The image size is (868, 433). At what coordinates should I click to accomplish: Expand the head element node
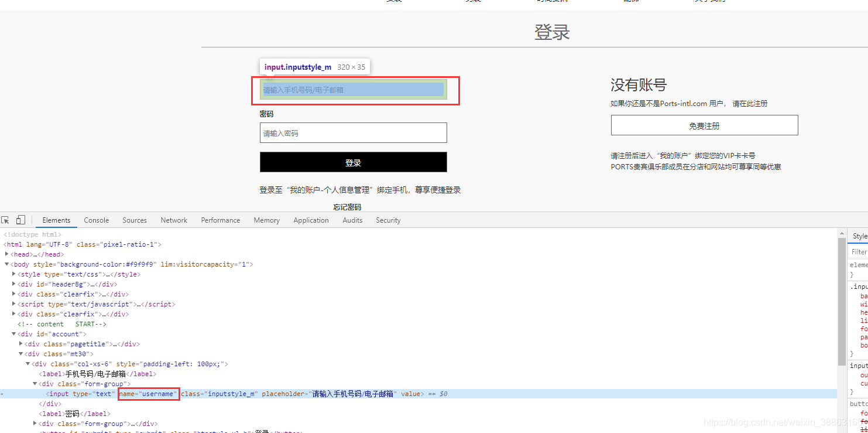coord(7,254)
